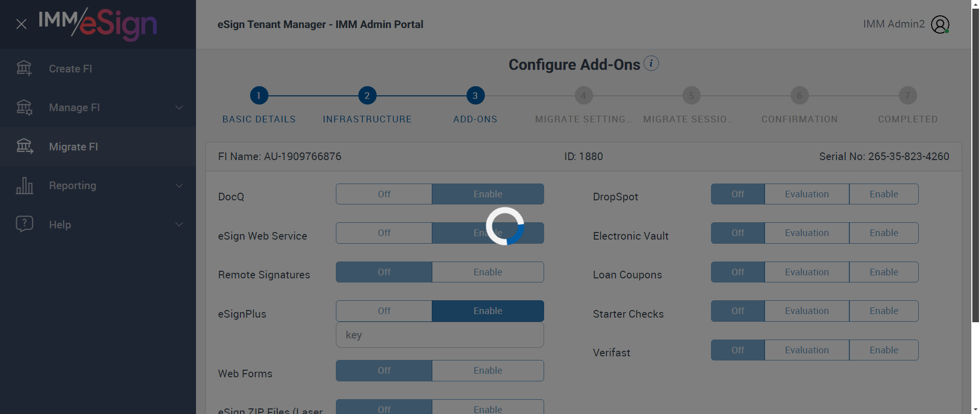Expand the Reporting submenu chevron

point(179,186)
